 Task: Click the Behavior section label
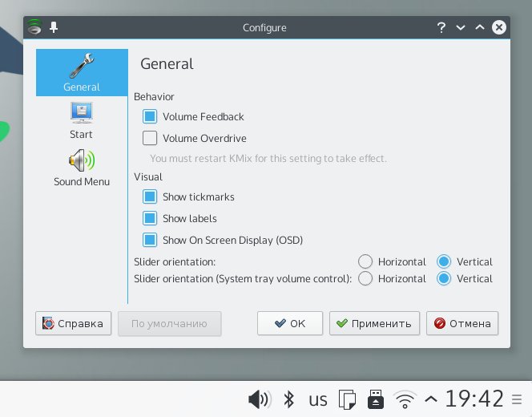[154, 97]
